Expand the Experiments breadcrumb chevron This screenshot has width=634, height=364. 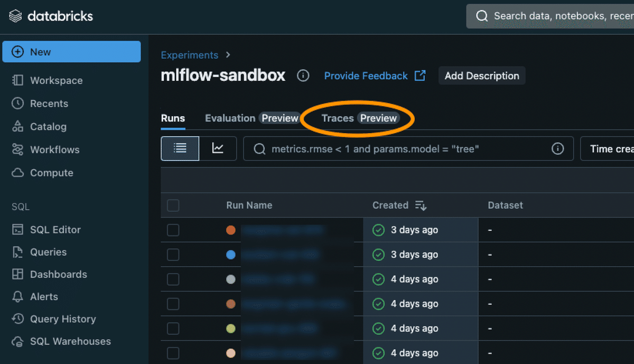click(x=227, y=55)
